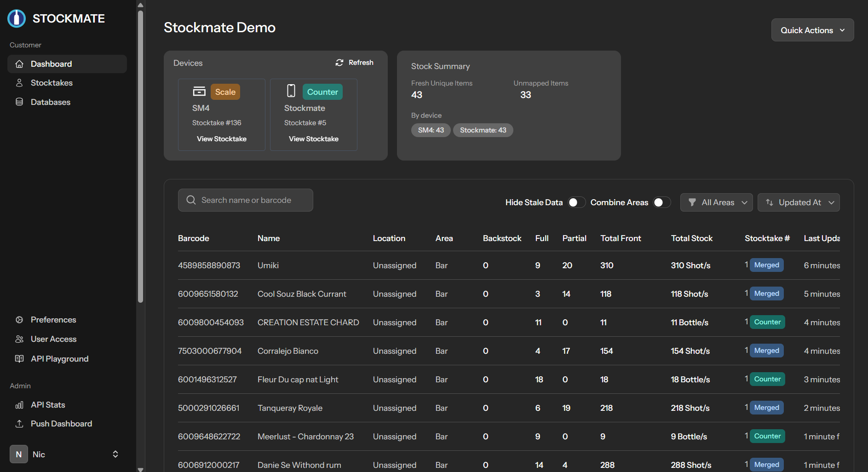The image size is (868, 472).
Task: Expand the Nic user account switcher
Action: point(115,454)
